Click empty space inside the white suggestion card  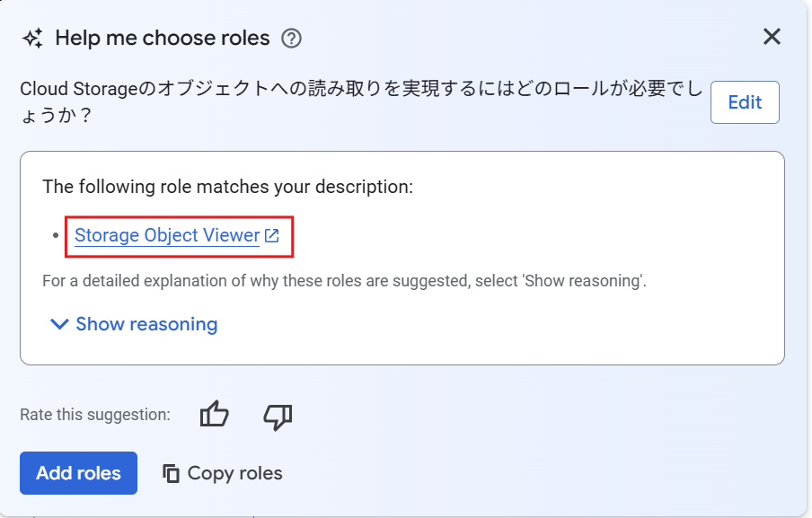click(x=539, y=332)
